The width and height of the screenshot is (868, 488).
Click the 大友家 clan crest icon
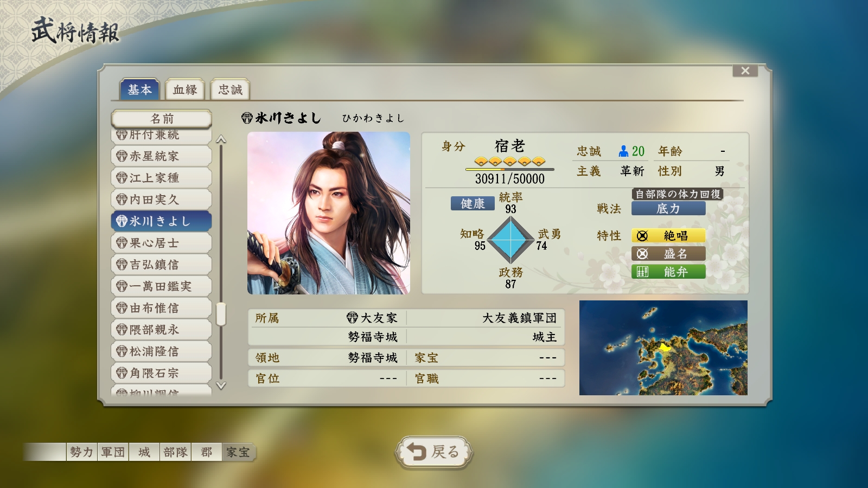(x=352, y=318)
